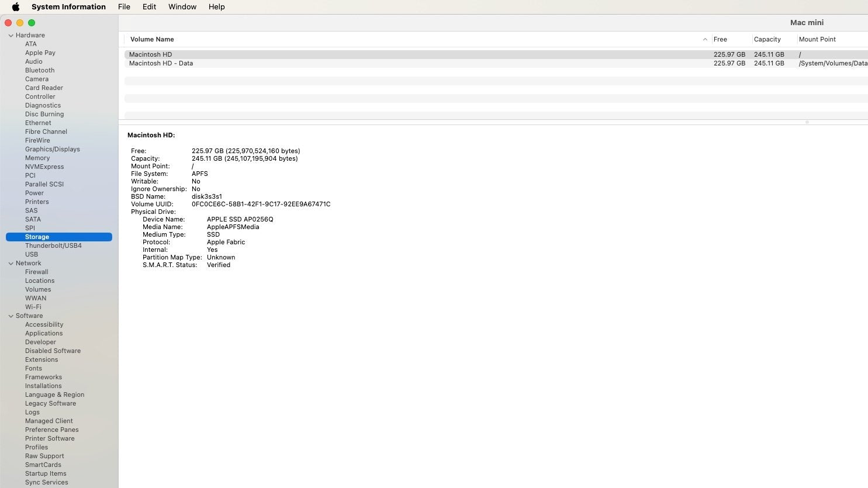
Task: Select Apple Pay in the sidebar
Action: [40, 53]
